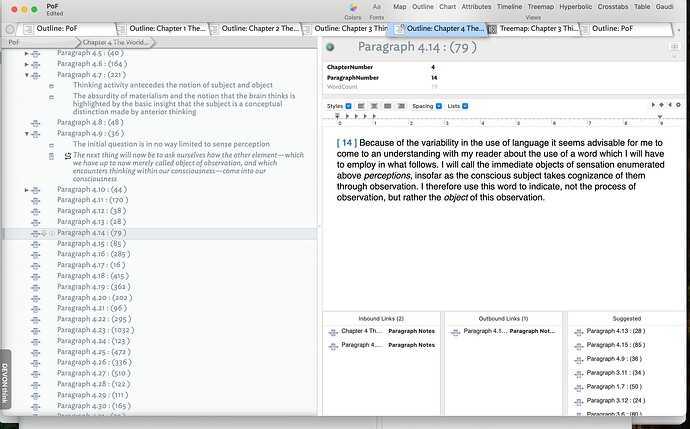Insert center tab stop marker (circle)
The image size is (690, 429).
(x=678, y=105)
